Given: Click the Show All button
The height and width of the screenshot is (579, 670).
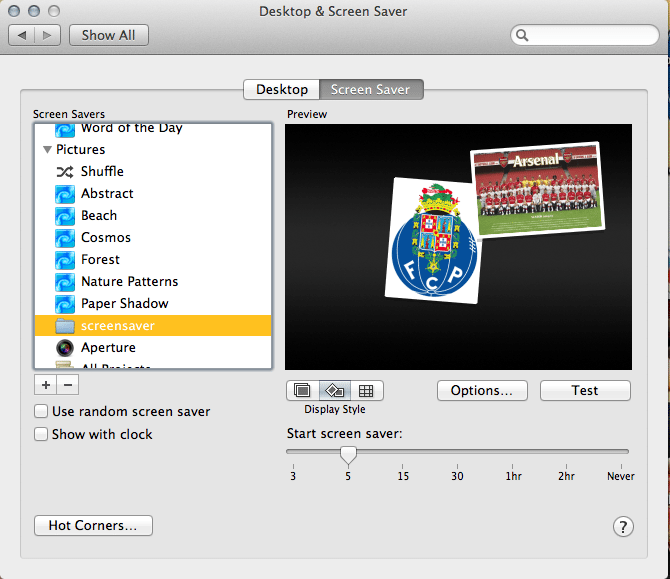Looking at the screenshot, I should 109,35.
